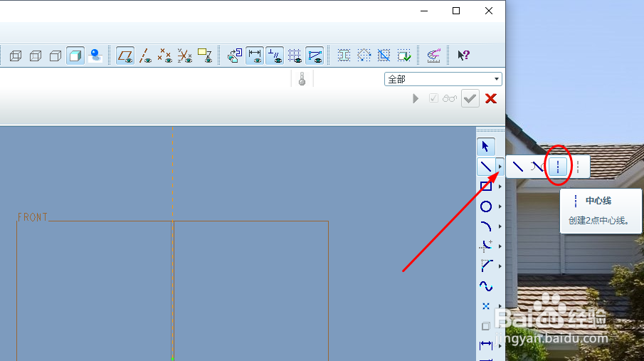
Task: Click the blue sphere appearance icon
Action: pos(95,56)
